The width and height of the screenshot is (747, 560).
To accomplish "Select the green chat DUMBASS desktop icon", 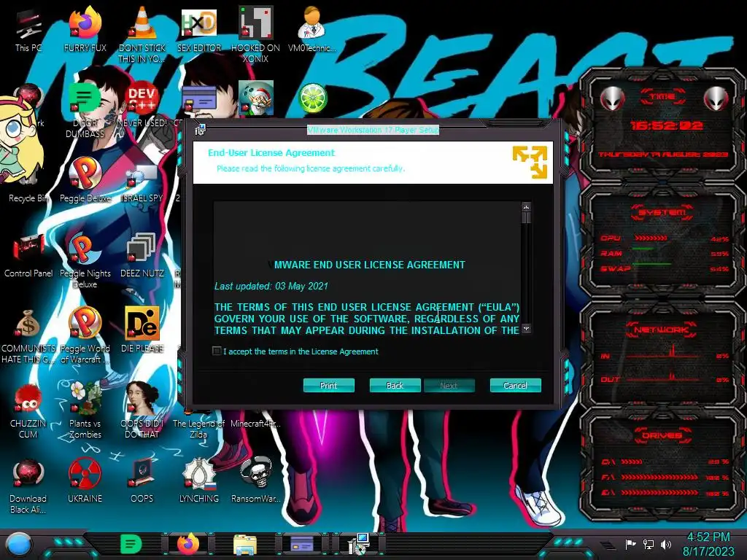I will click(85, 111).
